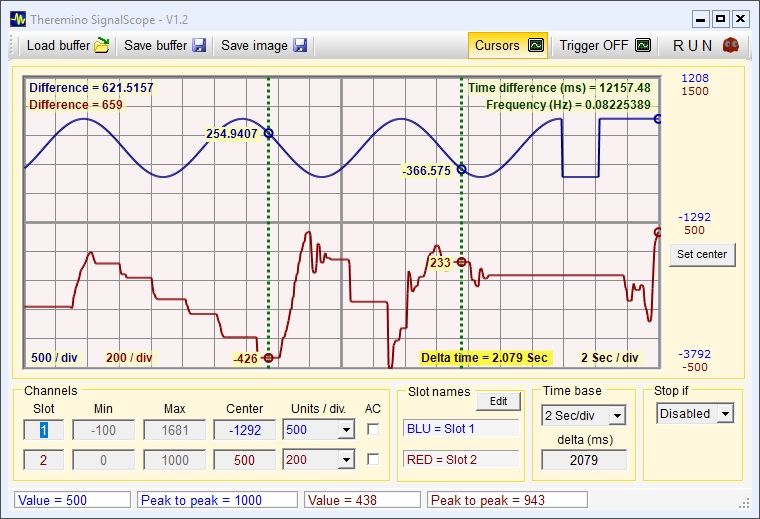
Task: Toggle the Cursors waveform icon
Action: tap(536, 45)
